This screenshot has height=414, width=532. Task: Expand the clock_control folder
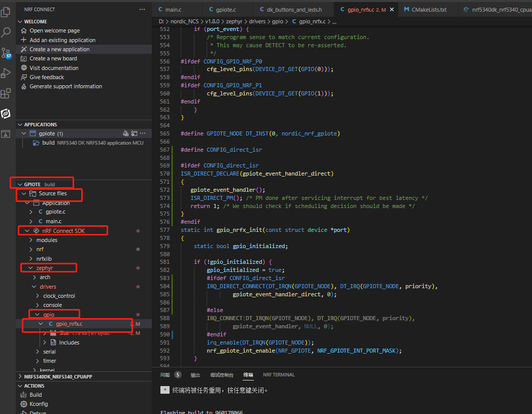pos(38,296)
